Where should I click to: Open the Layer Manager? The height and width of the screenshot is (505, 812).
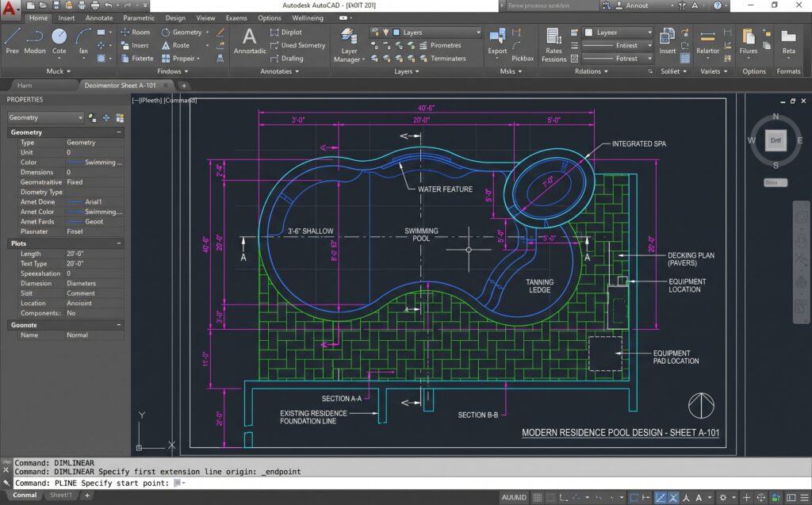pyautogui.click(x=349, y=45)
